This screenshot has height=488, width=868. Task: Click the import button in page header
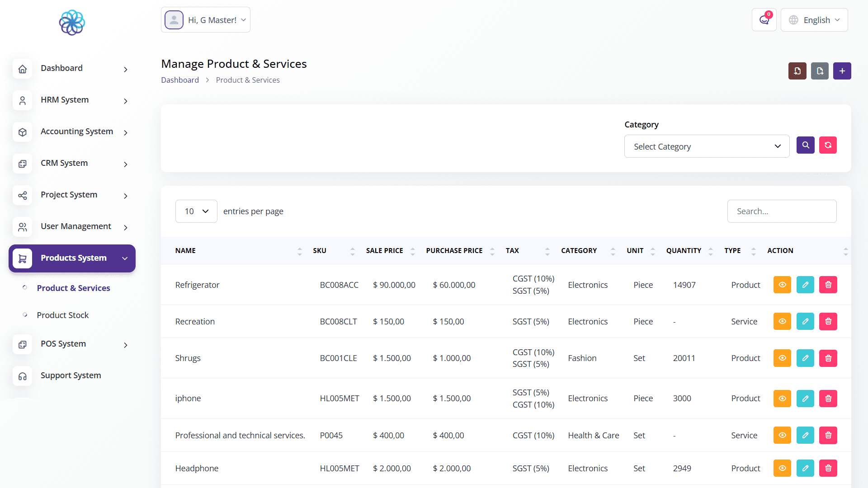797,71
